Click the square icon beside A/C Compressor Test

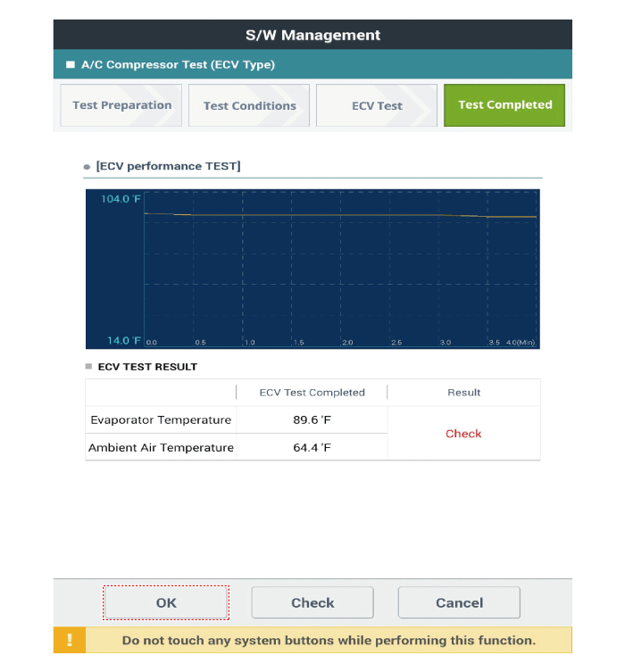pos(71,65)
